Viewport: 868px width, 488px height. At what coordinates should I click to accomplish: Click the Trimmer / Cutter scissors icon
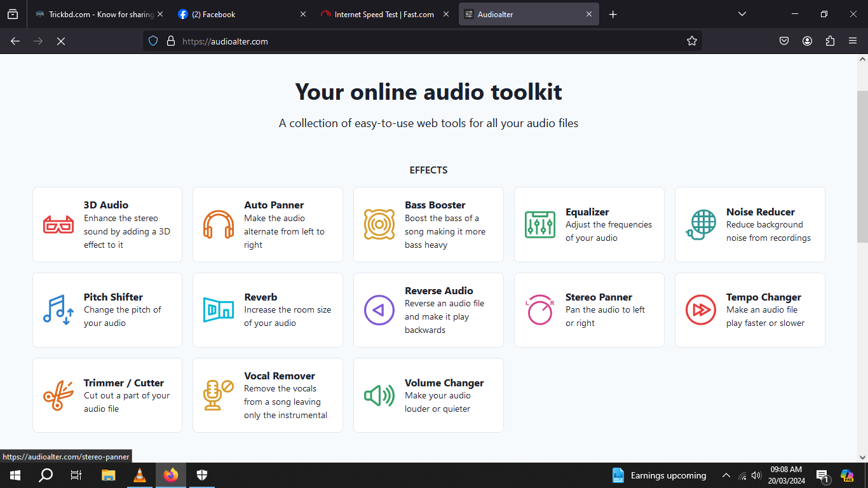click(58, 395)
